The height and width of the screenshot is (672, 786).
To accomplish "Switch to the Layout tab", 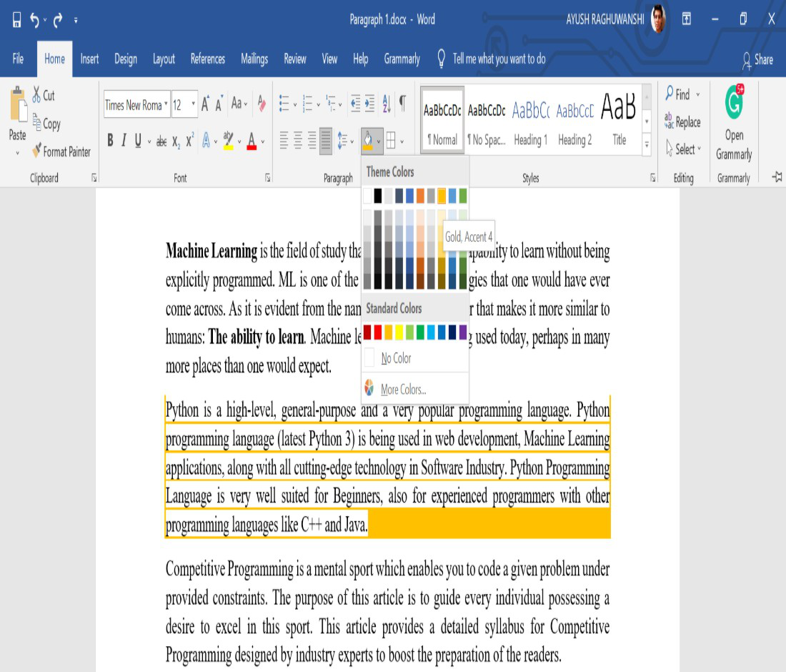I will 164,59.
